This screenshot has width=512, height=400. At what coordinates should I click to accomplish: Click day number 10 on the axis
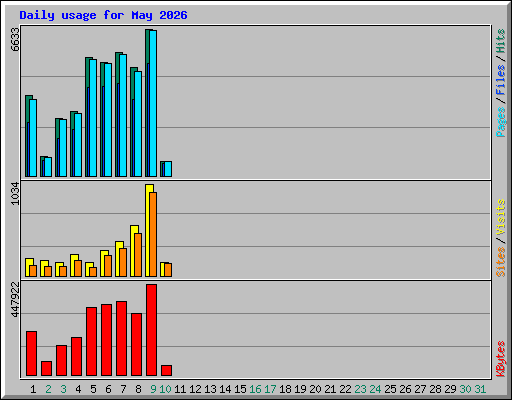tap(165, 389)
